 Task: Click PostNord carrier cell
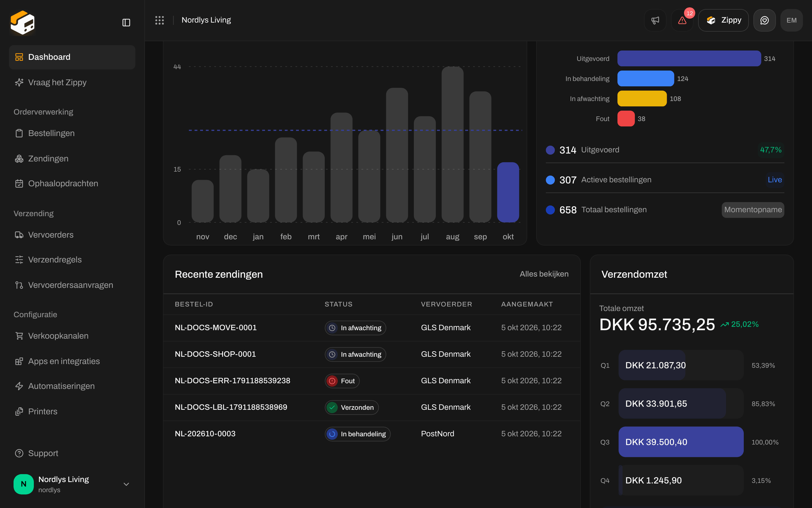point(438,434)
